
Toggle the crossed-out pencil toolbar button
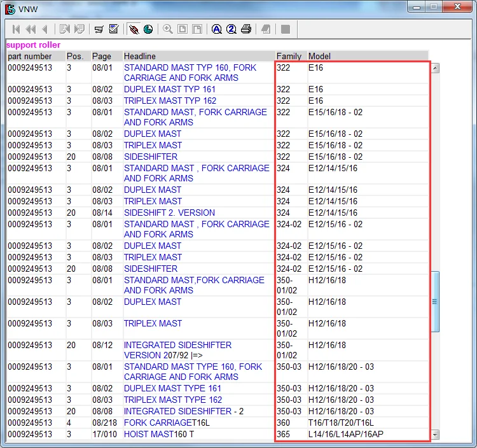(134, 29)
